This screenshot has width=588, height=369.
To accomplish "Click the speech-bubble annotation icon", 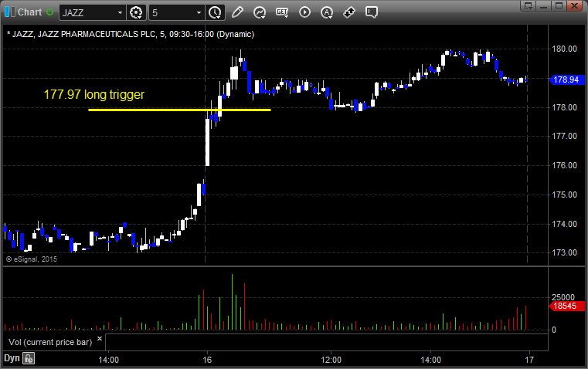I will (x=371, y=12).
